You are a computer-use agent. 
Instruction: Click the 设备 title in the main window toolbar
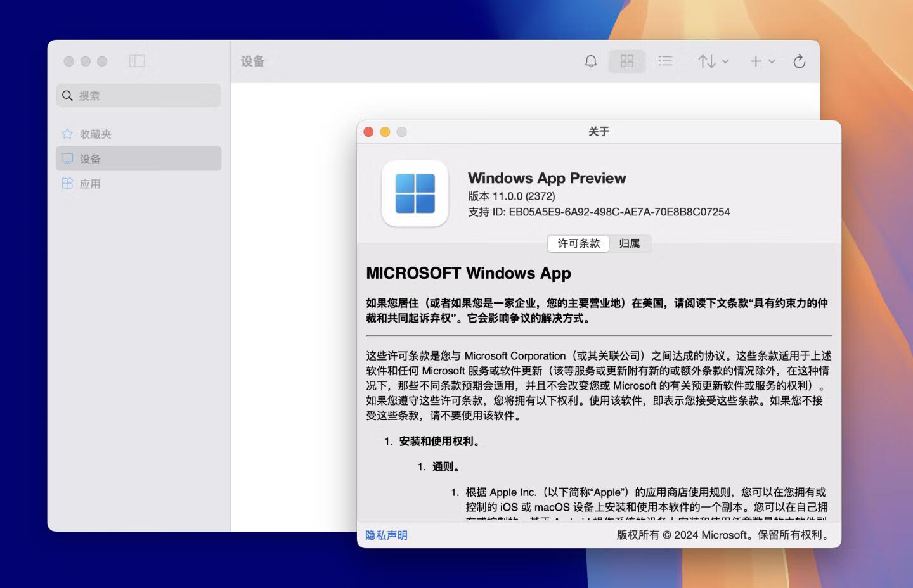(x=252, y=61)
